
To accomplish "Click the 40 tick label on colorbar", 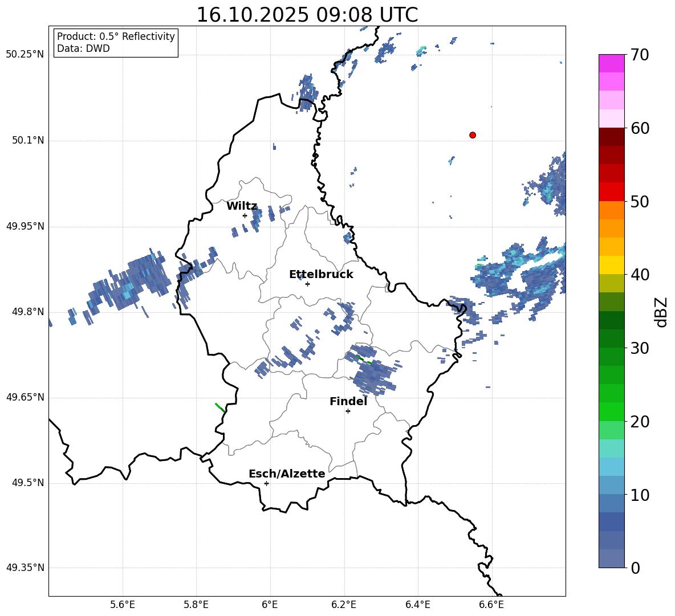I will point(640,275).
